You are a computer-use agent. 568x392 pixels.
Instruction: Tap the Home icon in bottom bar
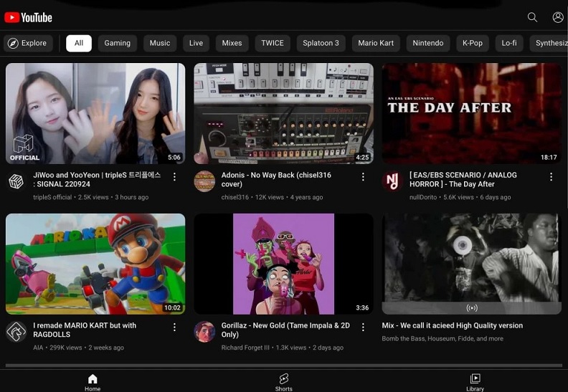[x=93, y=381]
